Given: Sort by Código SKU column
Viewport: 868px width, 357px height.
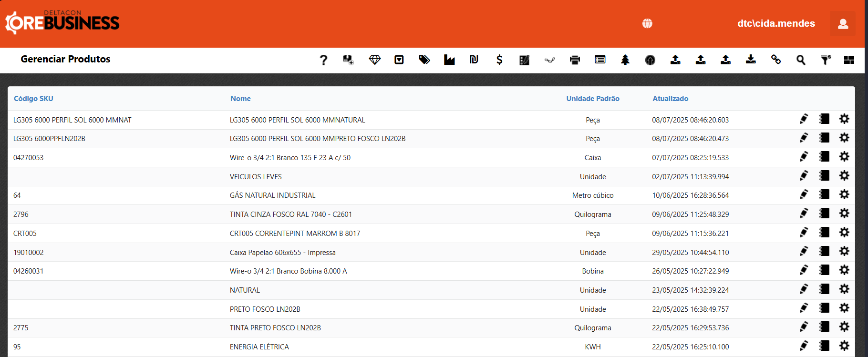Looking at the screenshot, I should pyautogui.click(x=33, y=99).
